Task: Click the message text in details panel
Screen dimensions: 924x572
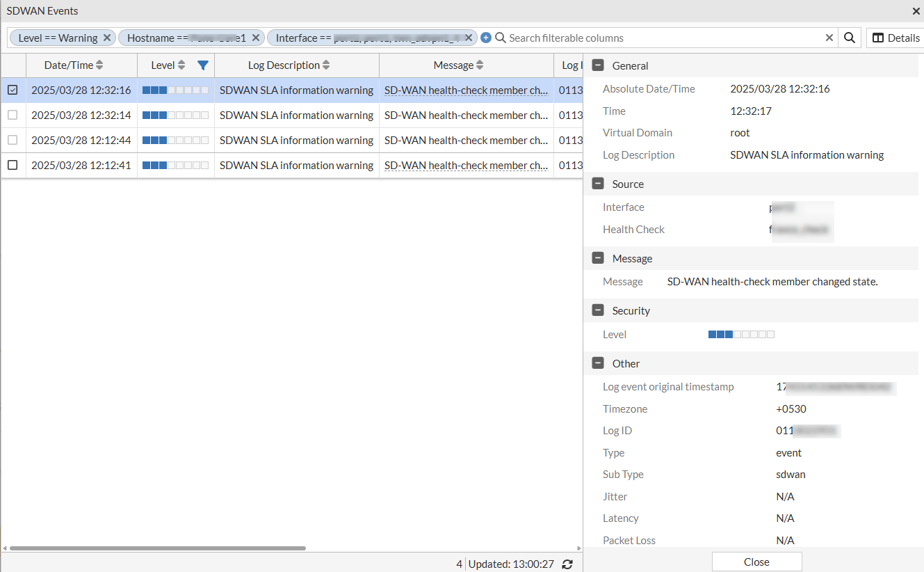Action: [772, 281]
